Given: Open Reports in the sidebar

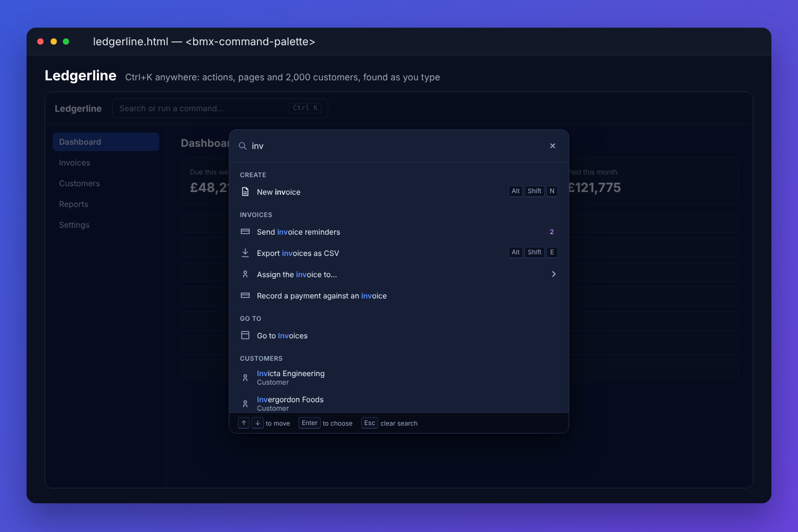Looking at the screenshot, I should (106, 204).
